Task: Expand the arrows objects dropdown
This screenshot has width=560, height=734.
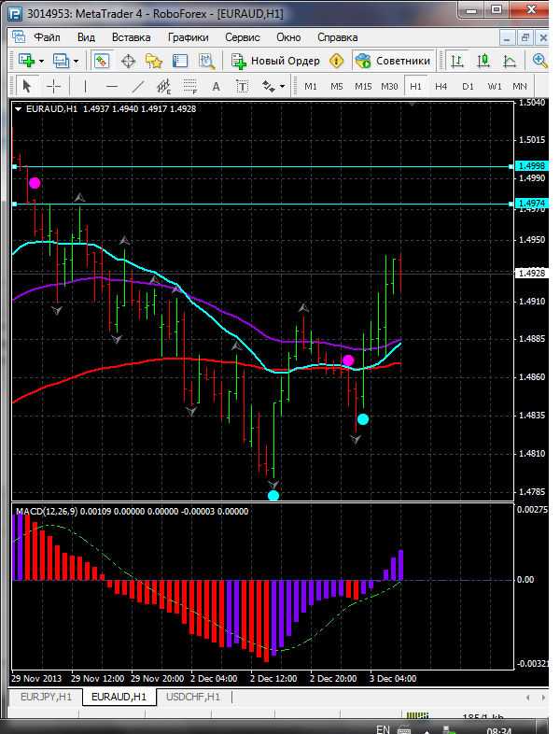Action: point(282,87)
